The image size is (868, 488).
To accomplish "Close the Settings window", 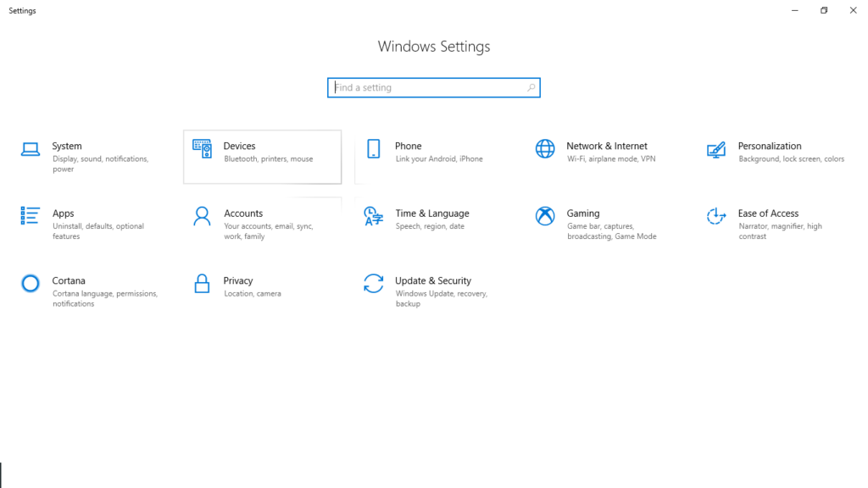I will (853, 10).
